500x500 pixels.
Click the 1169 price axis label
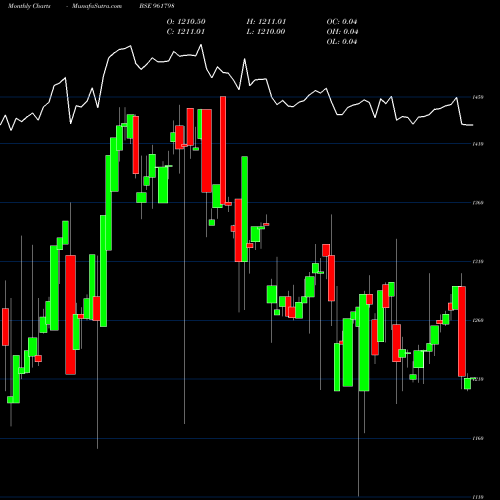pyautogui.click(x=478, y=438)
